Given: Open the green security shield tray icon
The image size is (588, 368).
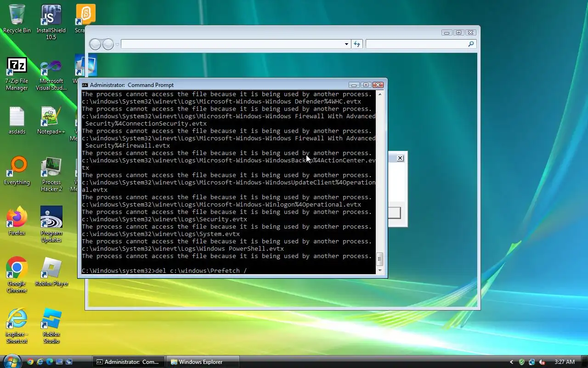Looking at the screenshot, I should coord(521,362).
